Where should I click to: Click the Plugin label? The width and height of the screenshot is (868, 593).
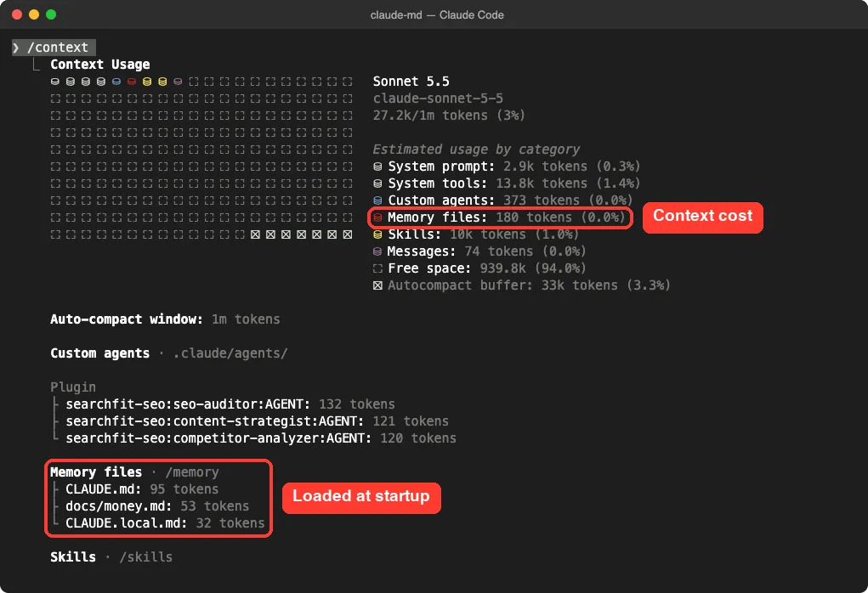tap(73, 387)
